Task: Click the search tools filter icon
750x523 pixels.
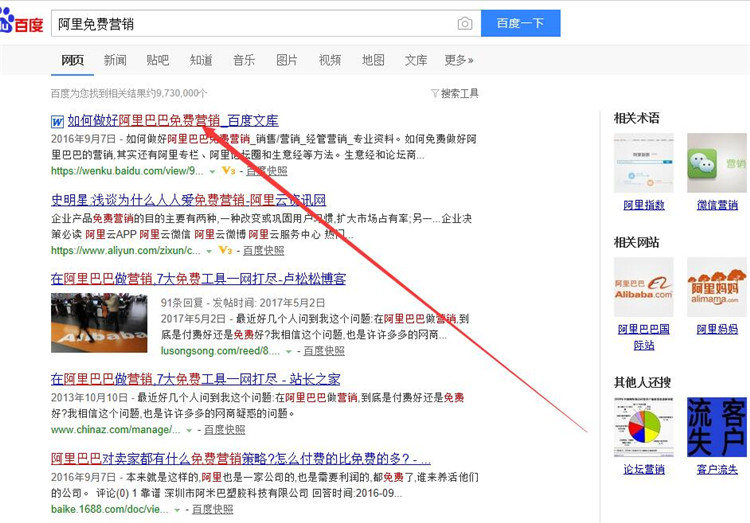Action: (x=435, y=94)
